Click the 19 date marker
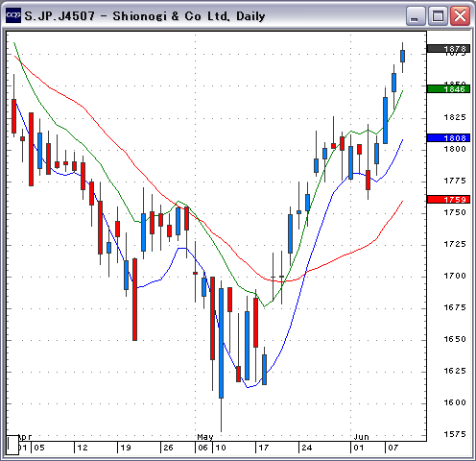This screenshot has height=461, width=476. pyautogui.click(x=126, y=448)
